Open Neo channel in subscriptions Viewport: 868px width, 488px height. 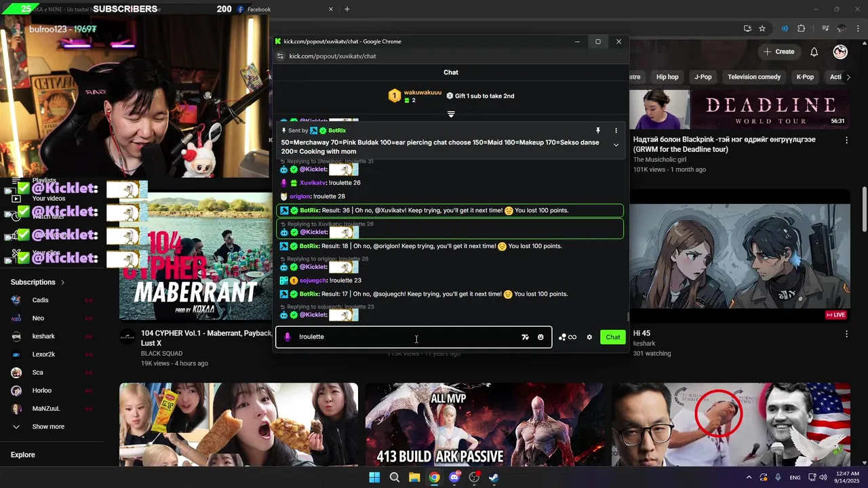53,319
